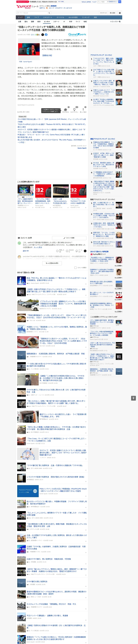Open マイページ in header
Screen dimensions: 138x644
click(x=103, y=13)
